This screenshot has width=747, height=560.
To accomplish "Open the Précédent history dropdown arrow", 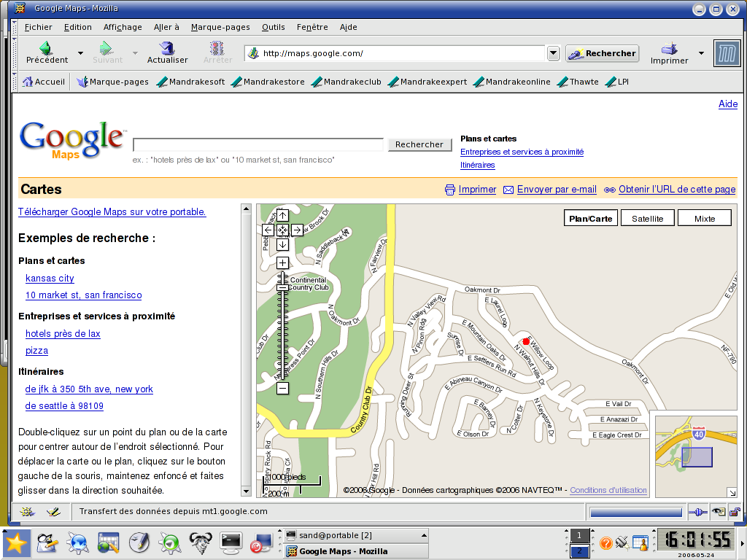I will (x=80, y=52).
